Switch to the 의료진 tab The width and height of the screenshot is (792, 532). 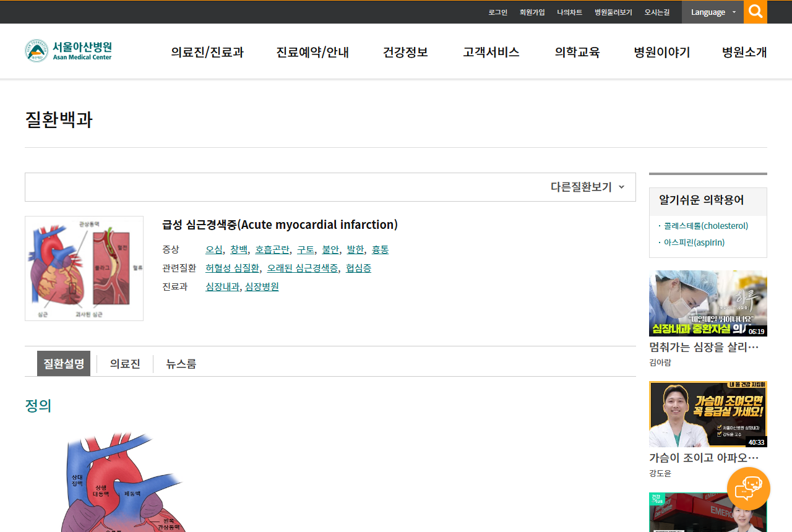click(125, 364)
